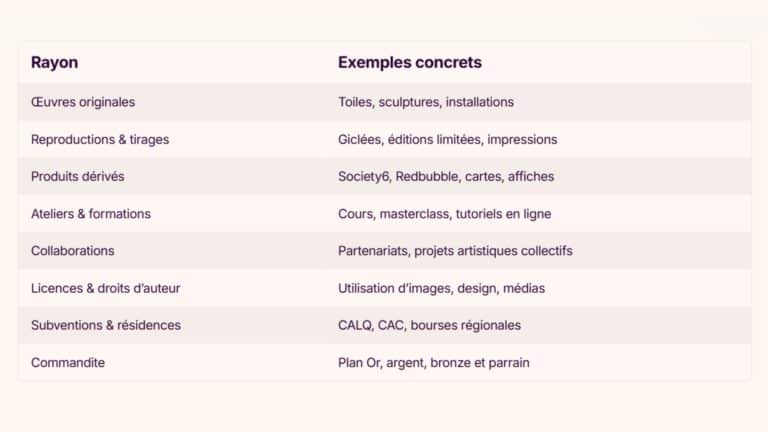Click "Cours, masterclass, tutoriels en ligne" cell

click(x=444, y=213)
